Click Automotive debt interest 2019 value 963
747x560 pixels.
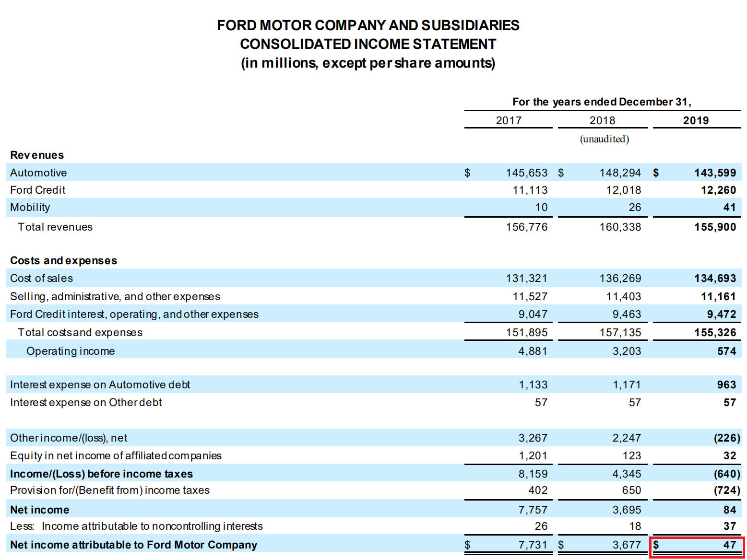(x=726, y=385)
